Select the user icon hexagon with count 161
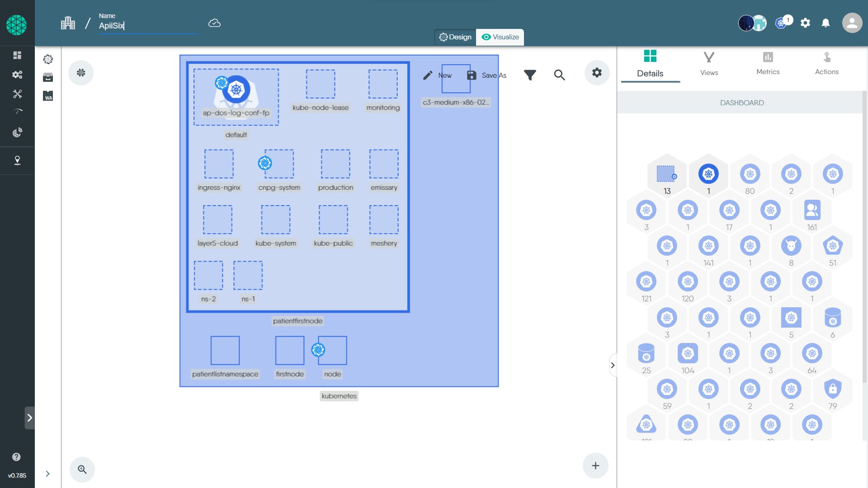Screen dimensions: 868x488 (812, 212)
